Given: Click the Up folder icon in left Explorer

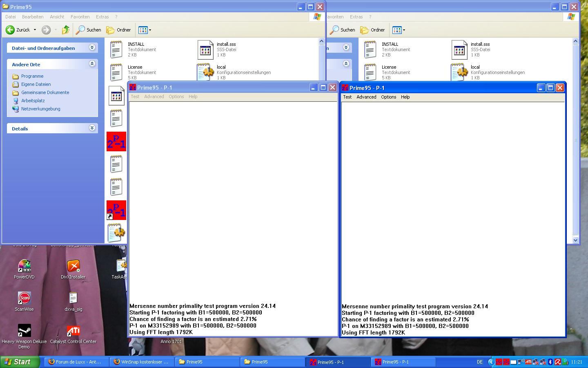Looking at the screenshot, I should 65,30.
